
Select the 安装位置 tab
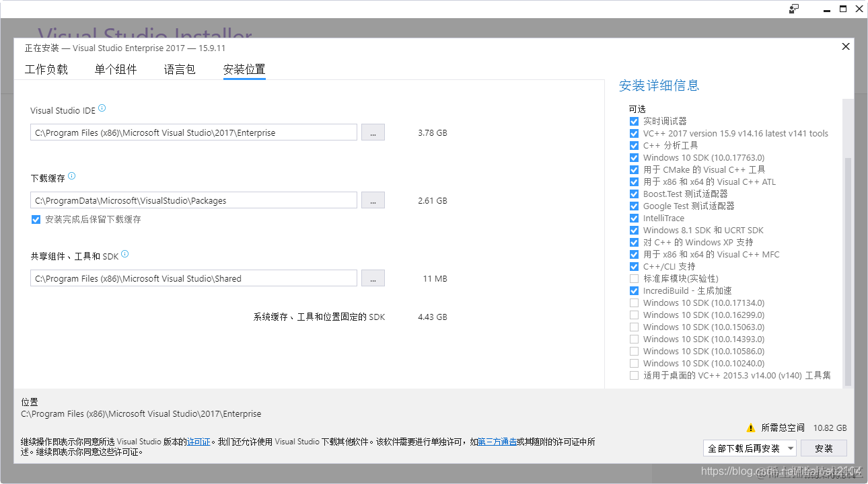point(244,69)
